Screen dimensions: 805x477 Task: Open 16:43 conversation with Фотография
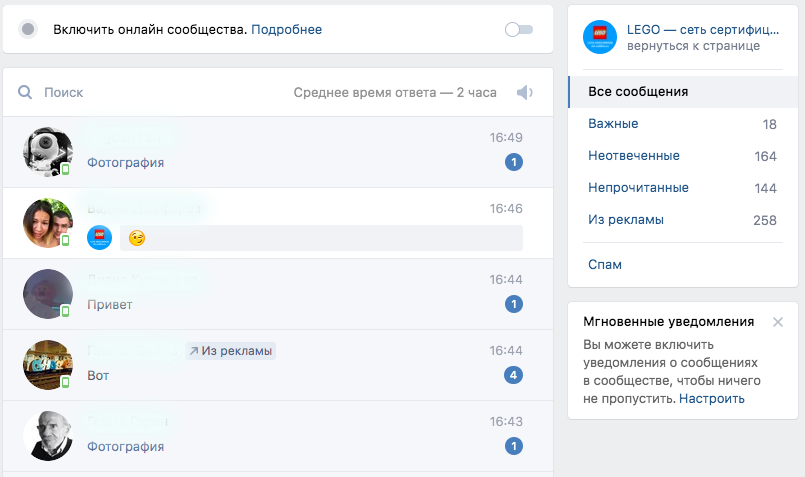[x=278, y=436]
